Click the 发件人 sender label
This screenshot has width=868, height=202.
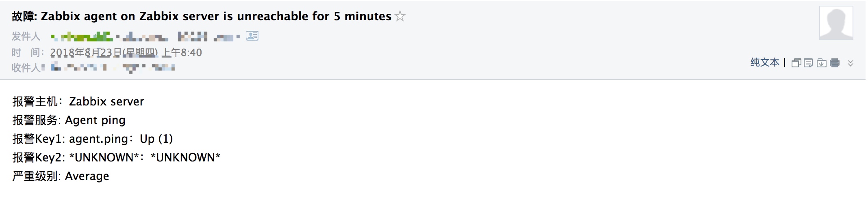click(x=26, y=37)
